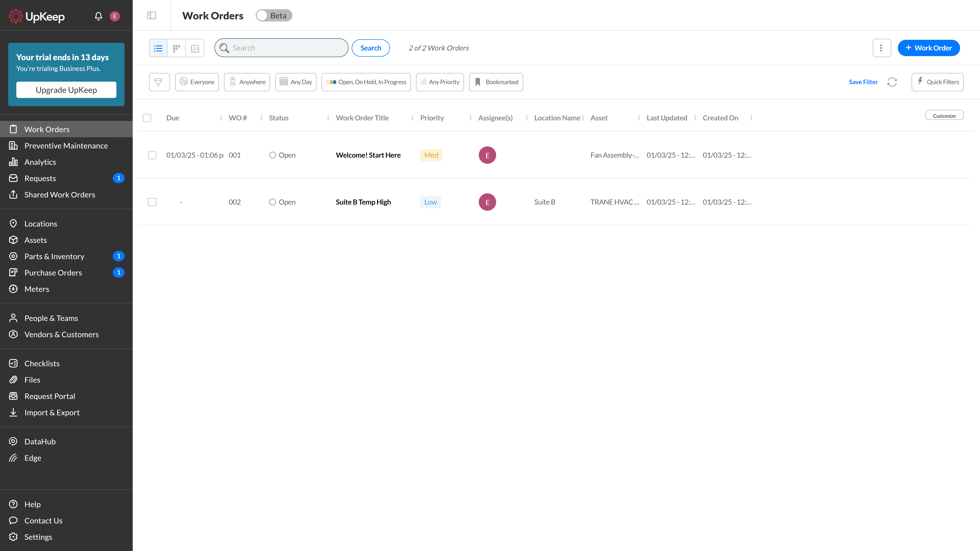Viewport: 980px width, 551px height.
Task: Click Open status circle for work order 002
Action: 272,202
